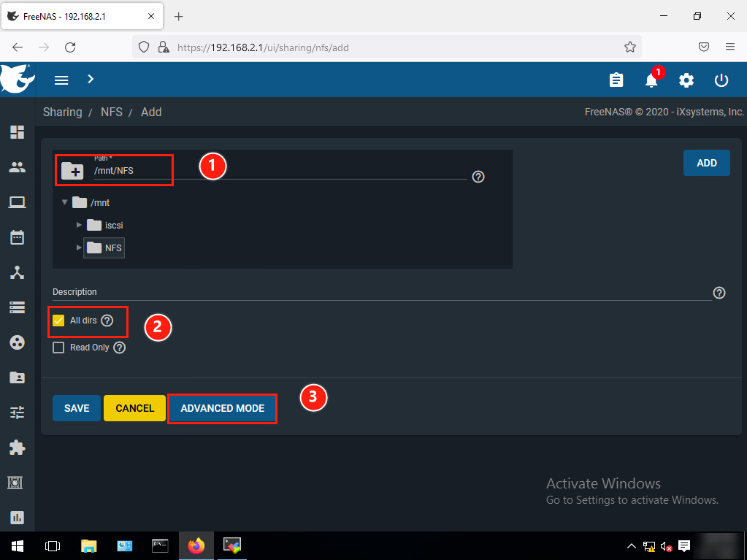
Task: Open the Plugins puzzle icon in sidebar
Action: pyautogui.click(x=17, y=448)
